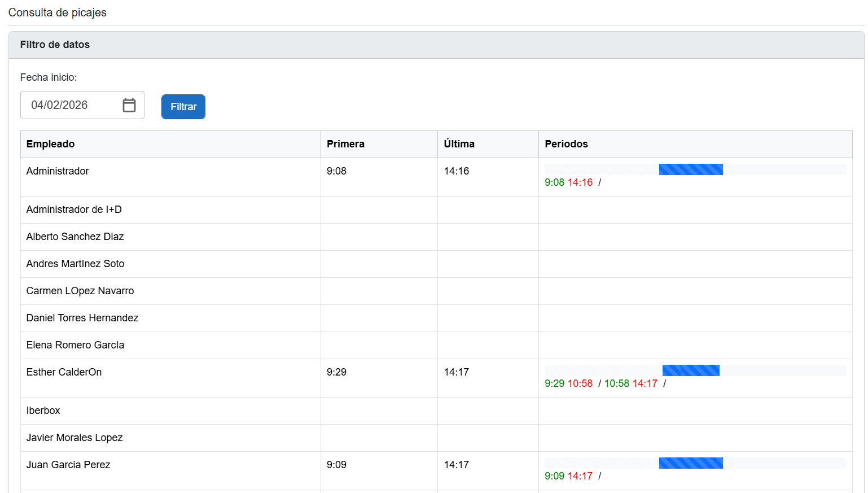Select employee Alberto Sanchez Diaz
Image resolution: width=868 pixels, height=493 pixels.
point(75,237)
